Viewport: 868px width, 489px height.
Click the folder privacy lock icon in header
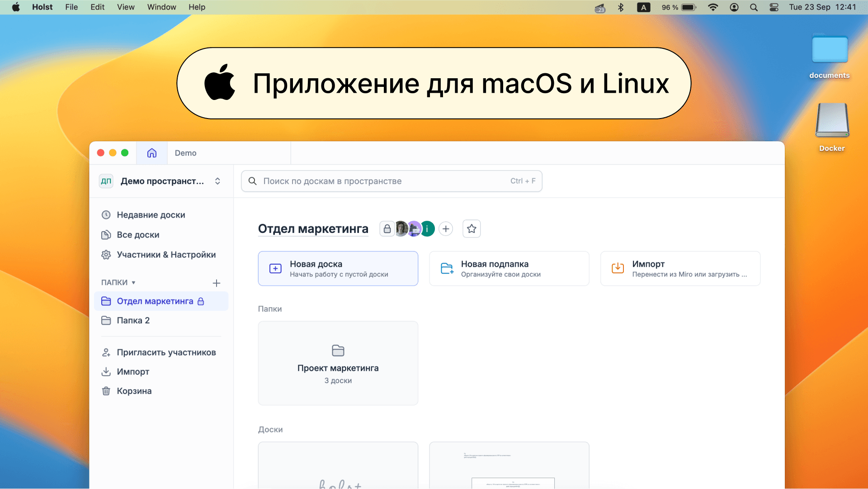click(x=387, y=229)
